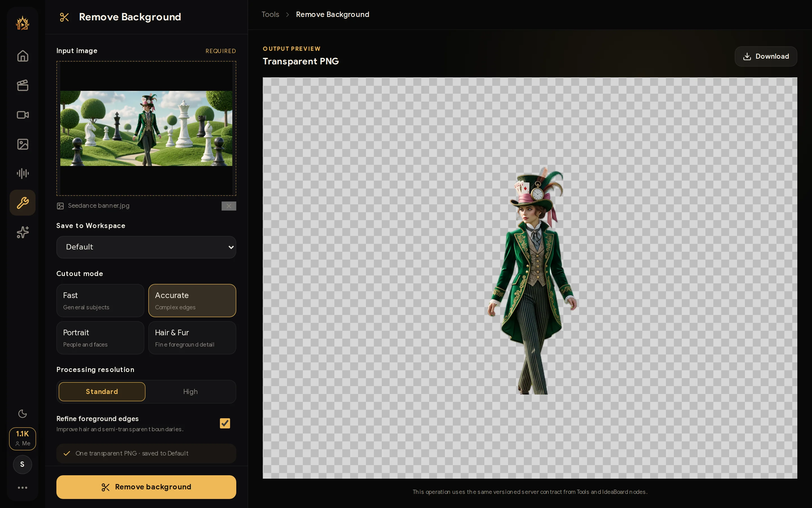Click the 'Seedance banner.jpg' file name
The height and width of the screenshot is (508, 812).
pyautogui.click(x=99, y=206)
